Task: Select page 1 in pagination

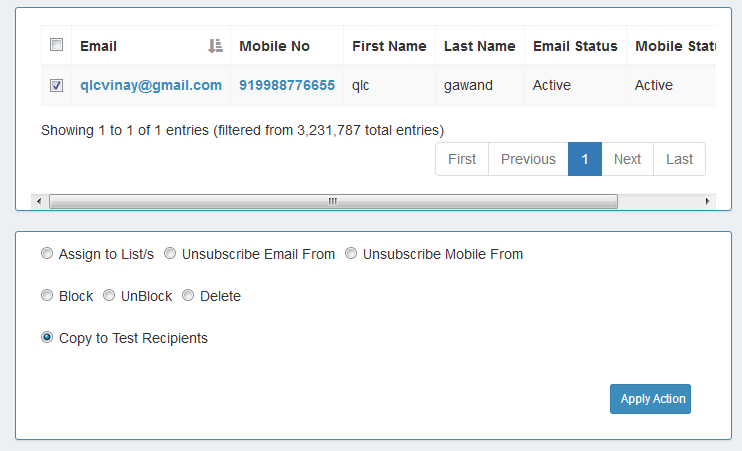Action: 585,159
